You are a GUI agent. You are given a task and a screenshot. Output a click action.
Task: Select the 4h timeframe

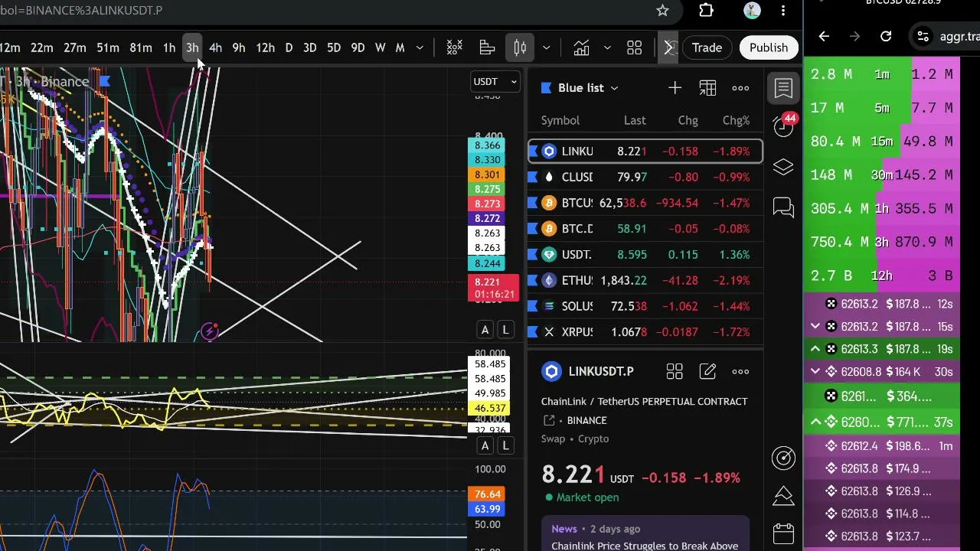click(x=216, y=48)
